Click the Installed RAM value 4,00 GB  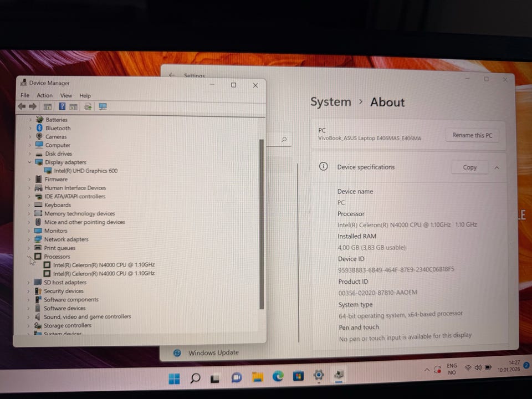pos(371,247)
